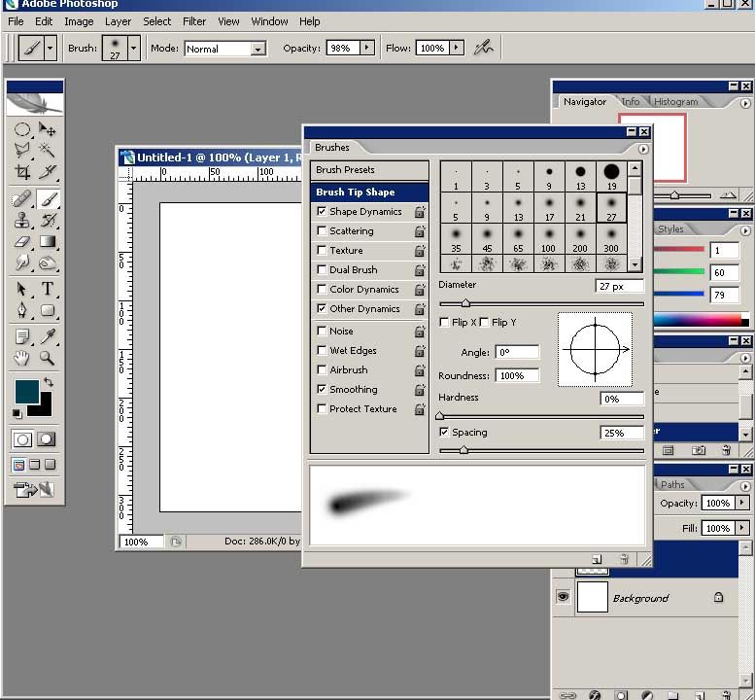Image resolution: width=755 pixels, height=700 pixels.
Task: Enable the Dual Brush checkbox
Action: [322, 269]
